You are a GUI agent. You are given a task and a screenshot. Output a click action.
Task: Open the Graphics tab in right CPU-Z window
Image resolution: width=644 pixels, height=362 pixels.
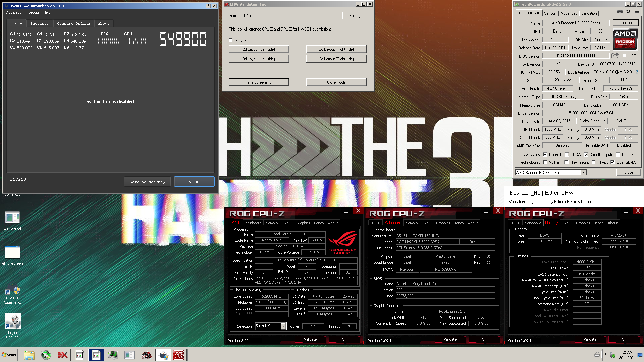tap(583, 223)
